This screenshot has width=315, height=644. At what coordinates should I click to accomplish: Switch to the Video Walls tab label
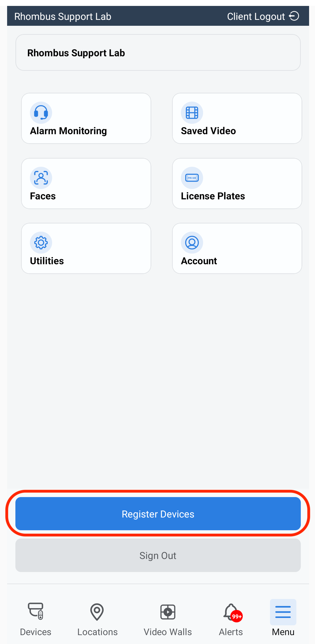point(168,632)
